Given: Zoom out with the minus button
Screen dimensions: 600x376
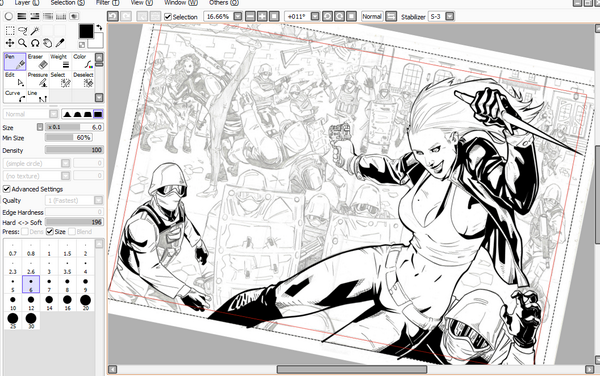Looking at the screenshot, I should point(250,16).
